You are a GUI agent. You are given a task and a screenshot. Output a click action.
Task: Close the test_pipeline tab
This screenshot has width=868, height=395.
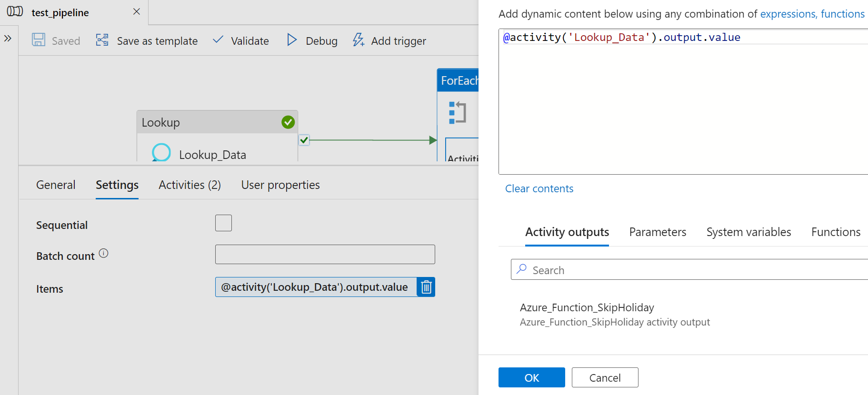(137, 11)
